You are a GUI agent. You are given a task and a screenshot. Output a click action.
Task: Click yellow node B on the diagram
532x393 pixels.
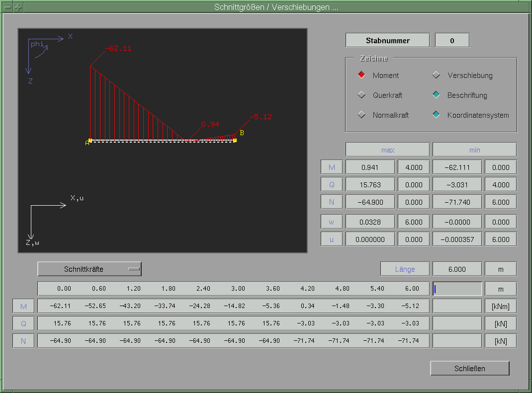235,141
